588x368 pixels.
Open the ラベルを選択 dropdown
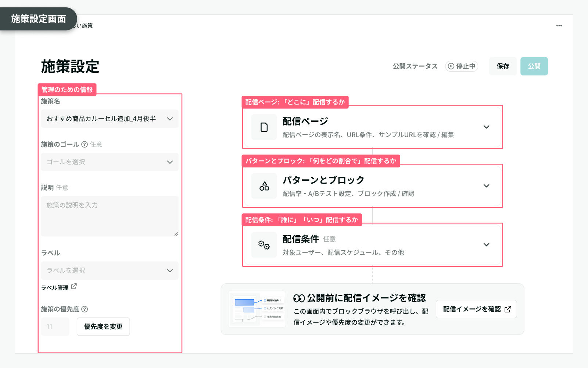pos(110,270)
